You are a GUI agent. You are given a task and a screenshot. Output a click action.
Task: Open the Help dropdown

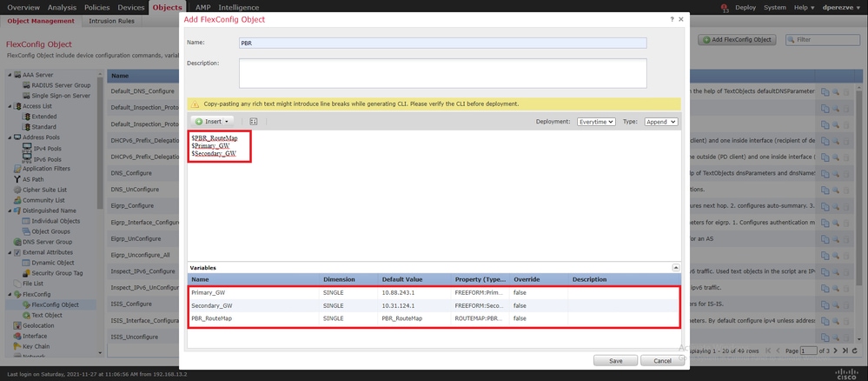pos(805,7)
